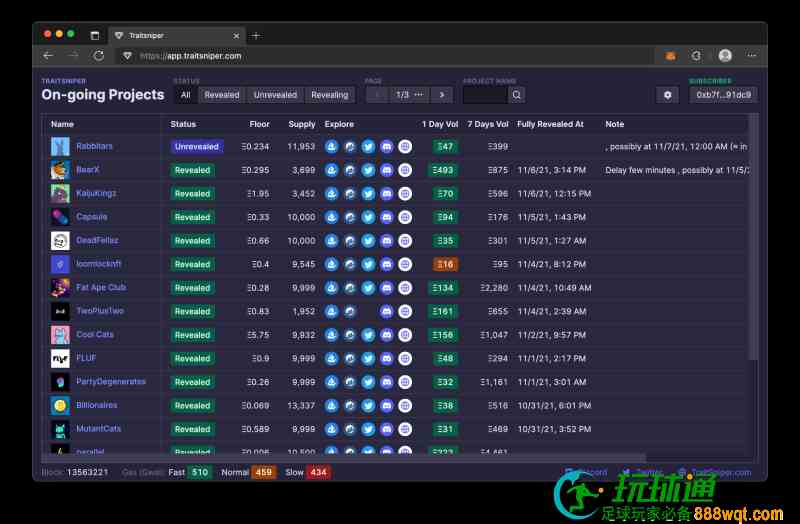This screenshot has width=800, height=524.
Task: Open website globe icon in FLUF row
Action: [405, 359]
